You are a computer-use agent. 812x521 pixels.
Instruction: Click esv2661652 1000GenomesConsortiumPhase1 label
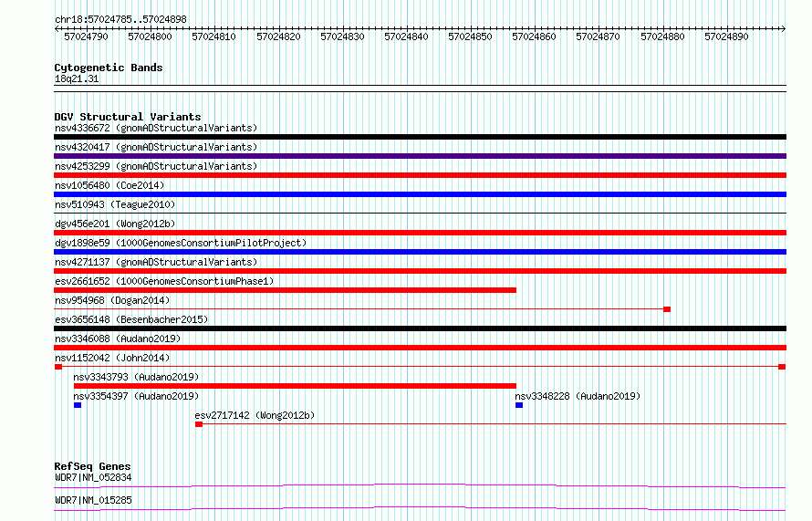(164, 281)
